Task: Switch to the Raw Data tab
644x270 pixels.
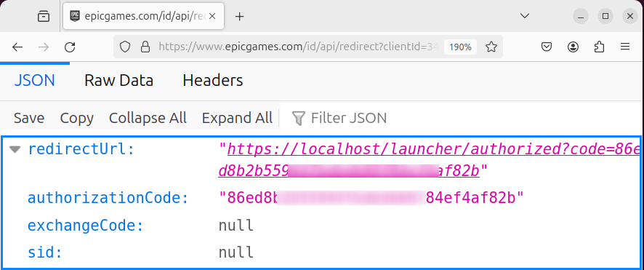Action: 118,81
